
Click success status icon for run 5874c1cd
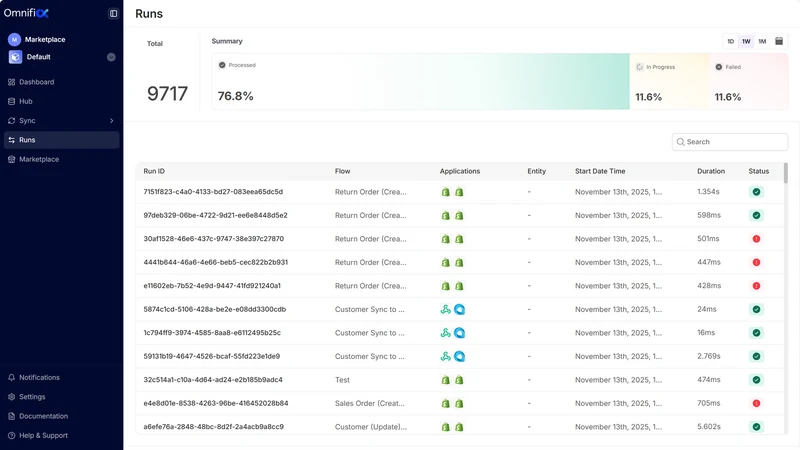pyautogui.click(x=757, y=309)
